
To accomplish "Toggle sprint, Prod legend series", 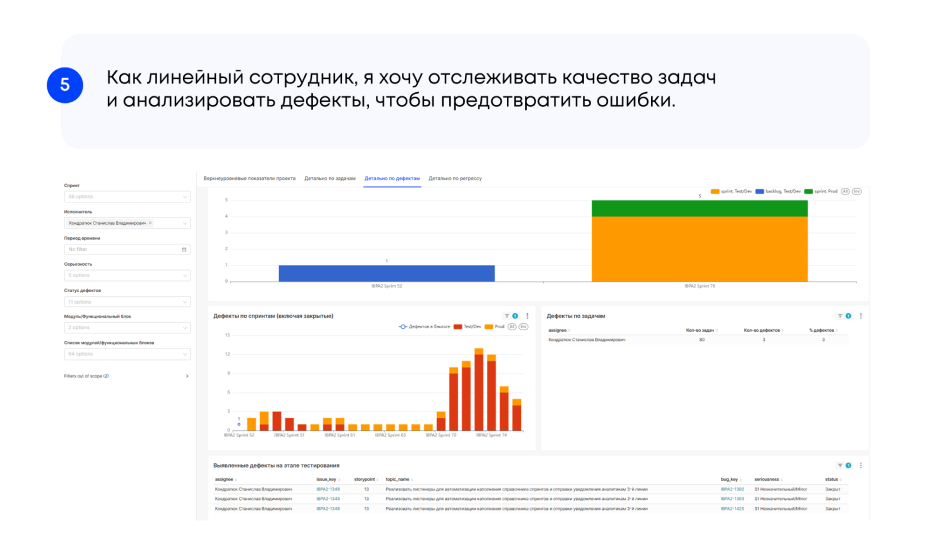I will pos(821,191).
